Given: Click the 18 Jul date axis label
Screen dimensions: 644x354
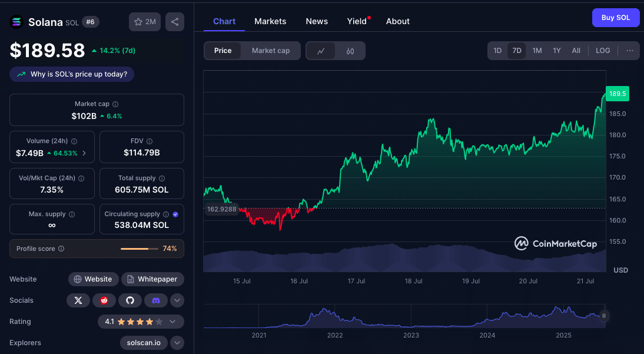Looking at the screenshot, I should pyautogui.click(x=414, y=281).
